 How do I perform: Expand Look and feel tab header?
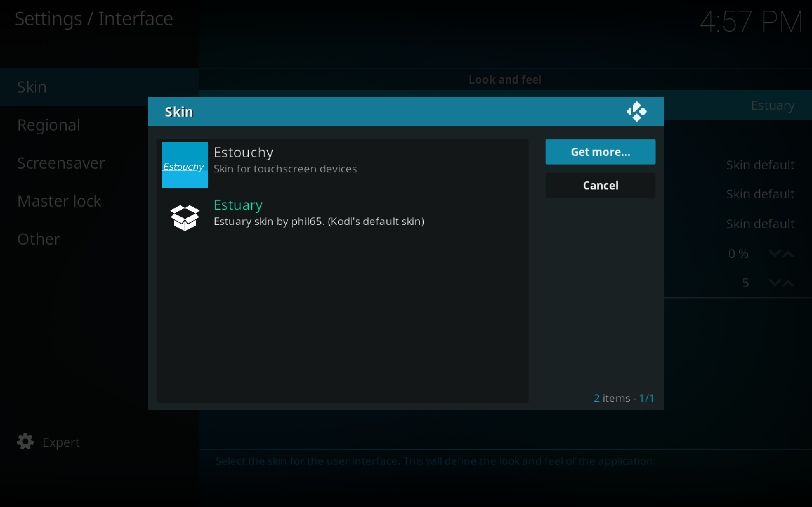click(x=505, y=79)
